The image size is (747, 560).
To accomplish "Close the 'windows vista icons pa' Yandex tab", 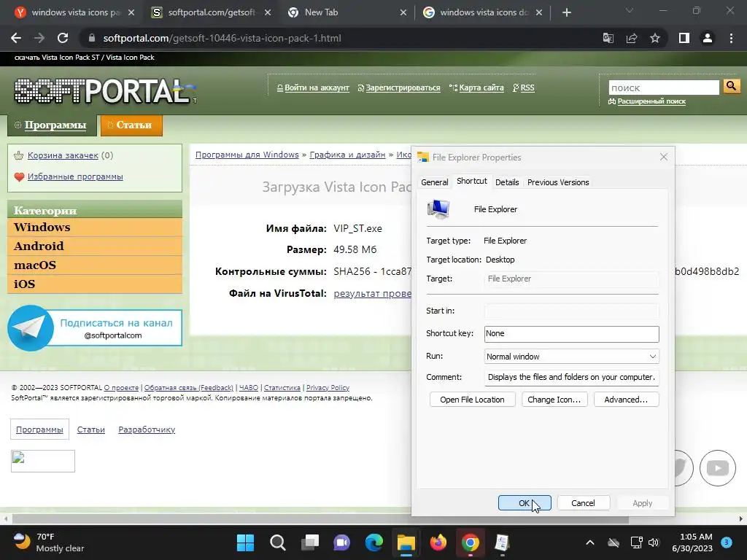I will (131, 12).
